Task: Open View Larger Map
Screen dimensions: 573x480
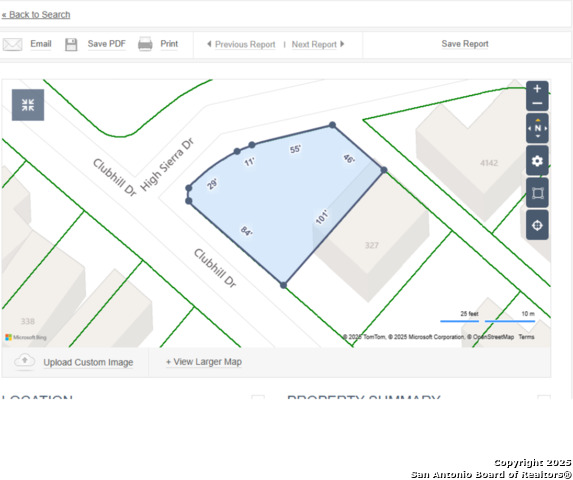Action: point(204,362)
